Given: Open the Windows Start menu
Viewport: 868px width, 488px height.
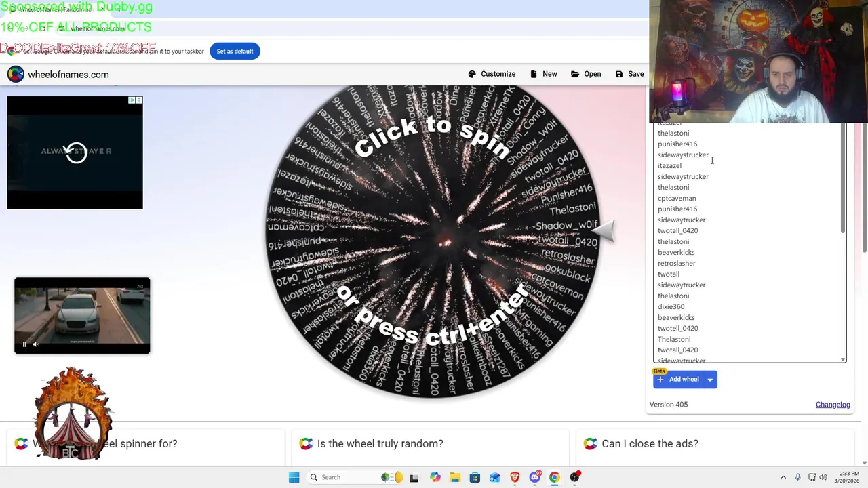Looking at the screenshot, I should pos(294,477).
